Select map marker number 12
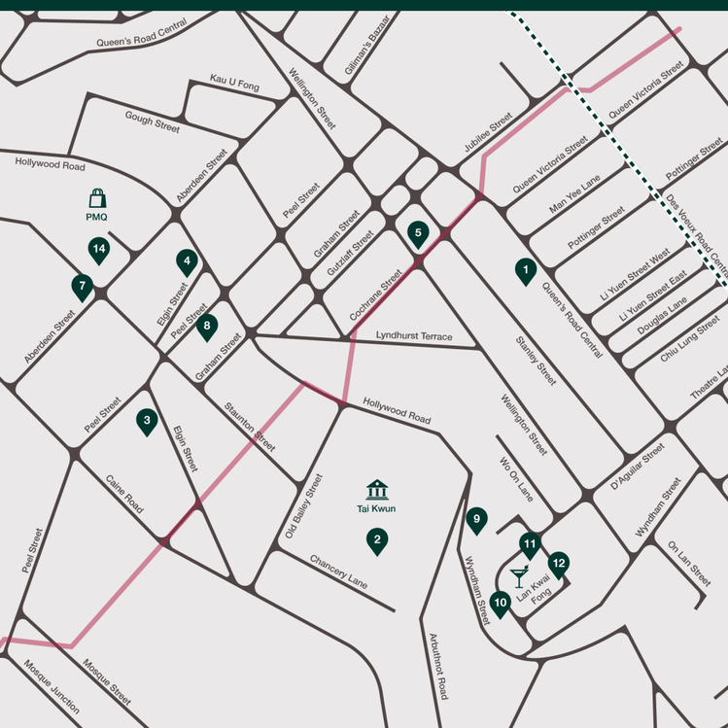This screenshot has height=728, width=728. tap(559, 563)
